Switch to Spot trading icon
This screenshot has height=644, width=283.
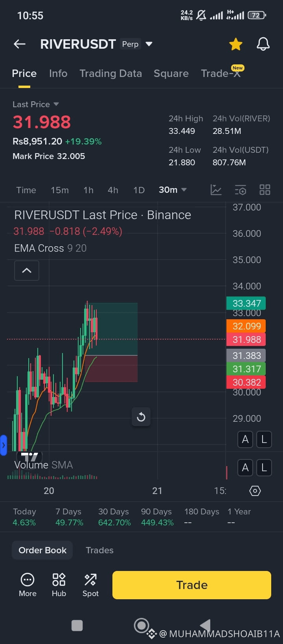point(90,585)
